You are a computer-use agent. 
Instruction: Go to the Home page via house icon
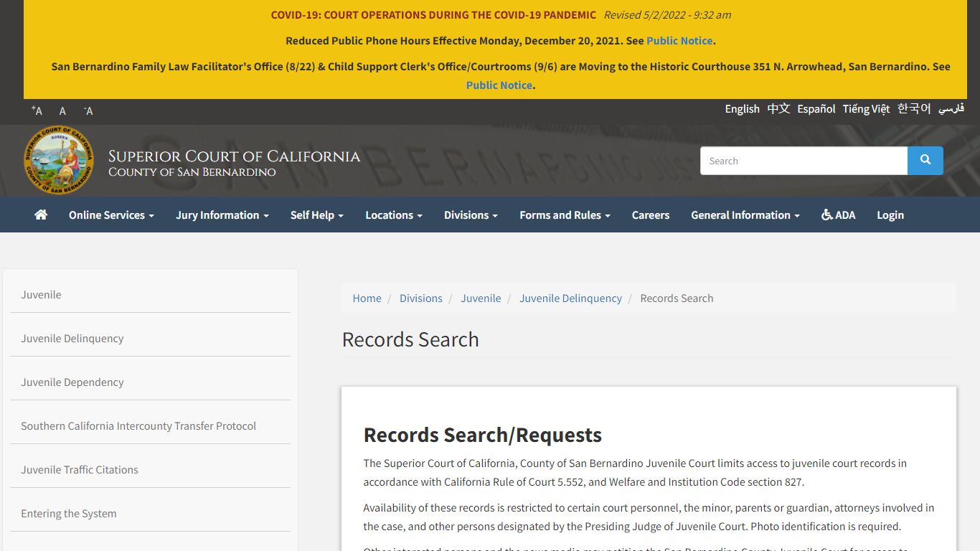(41, 215)
